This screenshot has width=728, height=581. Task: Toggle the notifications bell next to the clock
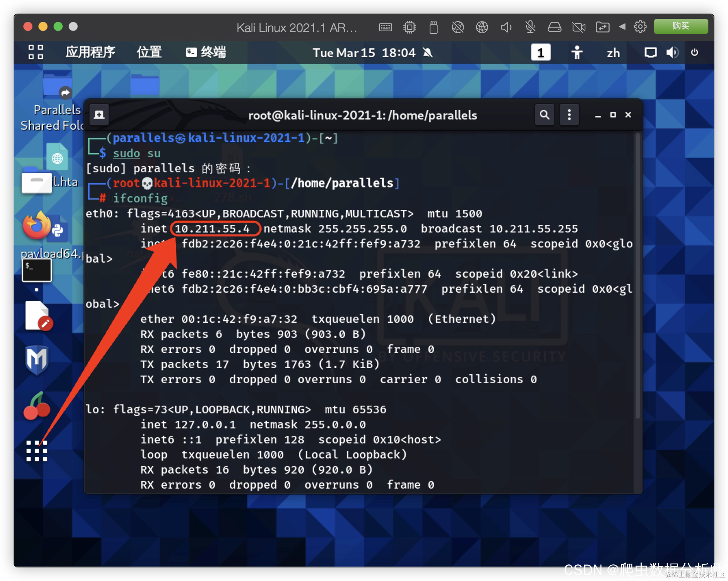point(427,53)
